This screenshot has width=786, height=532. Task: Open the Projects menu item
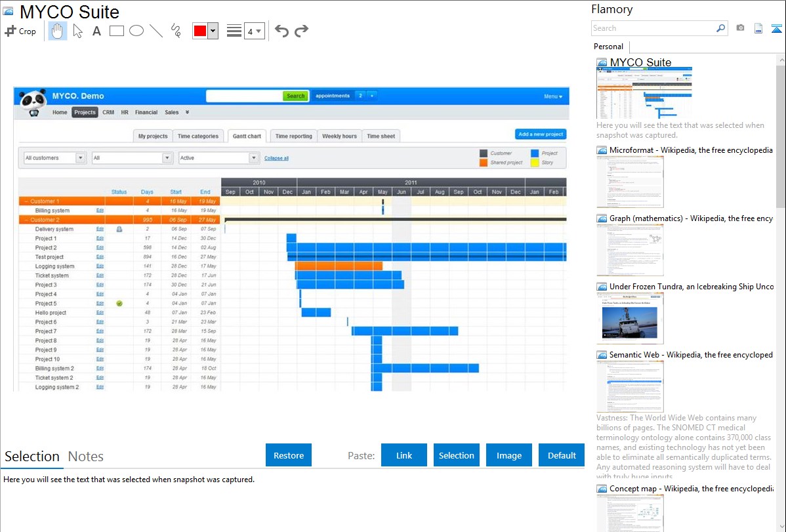coord(85,112)
